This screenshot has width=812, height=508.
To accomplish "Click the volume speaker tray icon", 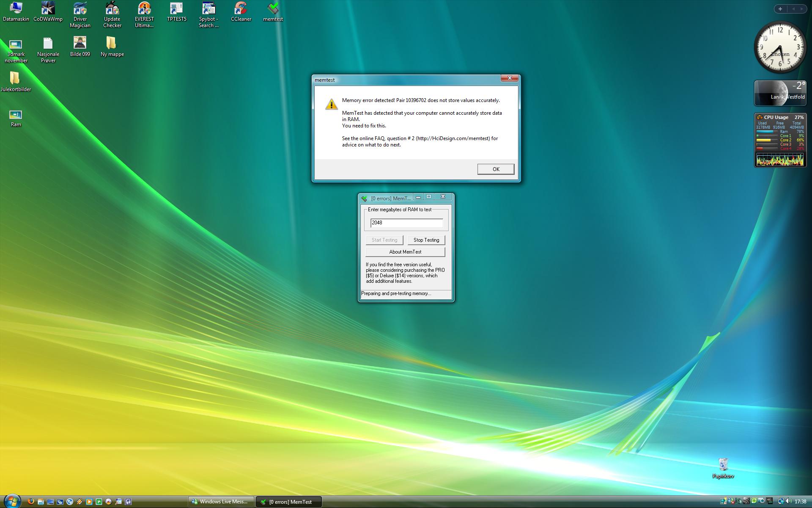I will pyautogui.click(x=789, y=501).
